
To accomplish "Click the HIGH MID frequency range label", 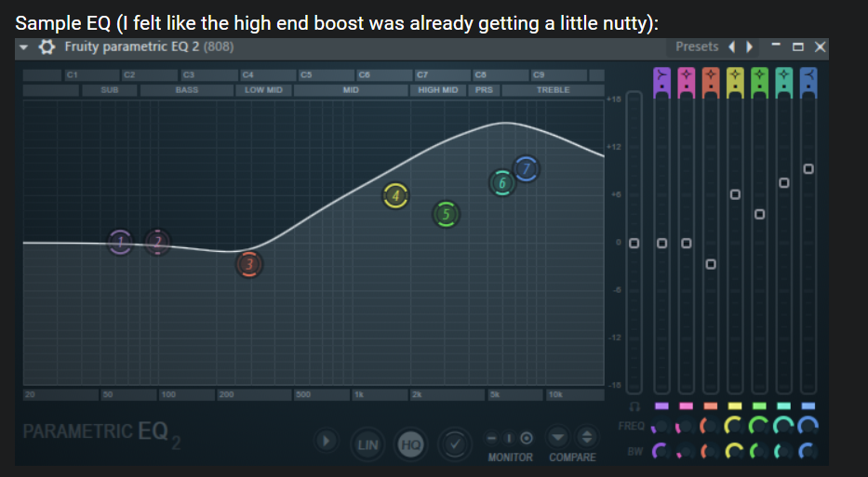I will [438, 90].
